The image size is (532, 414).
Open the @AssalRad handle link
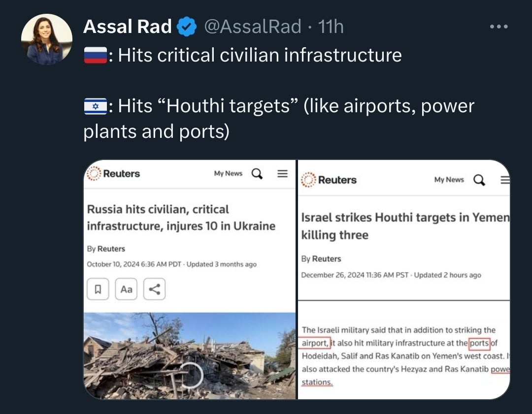253,27
